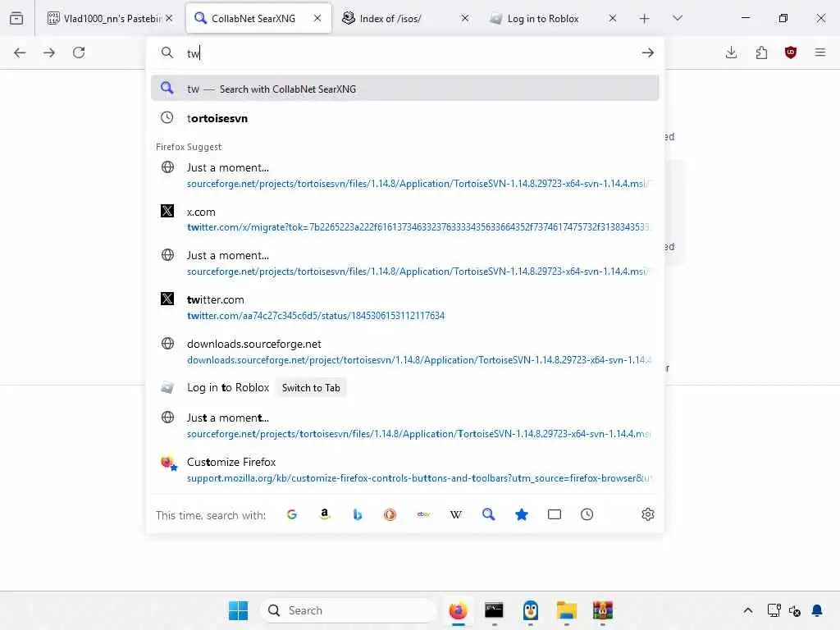Open the uBlock Origin extension icon

[791, 52]
